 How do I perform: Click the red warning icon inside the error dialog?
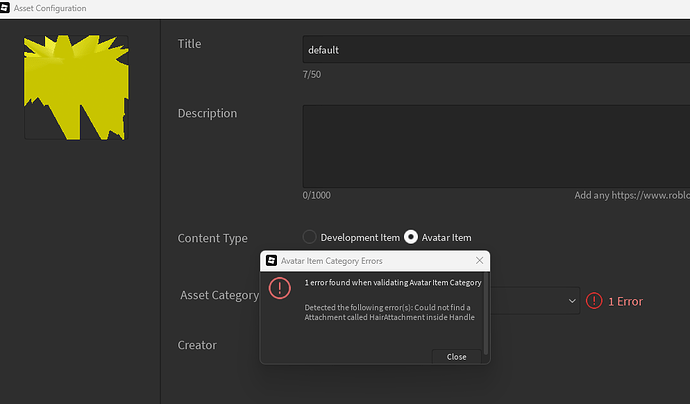[x=280, y=289]
